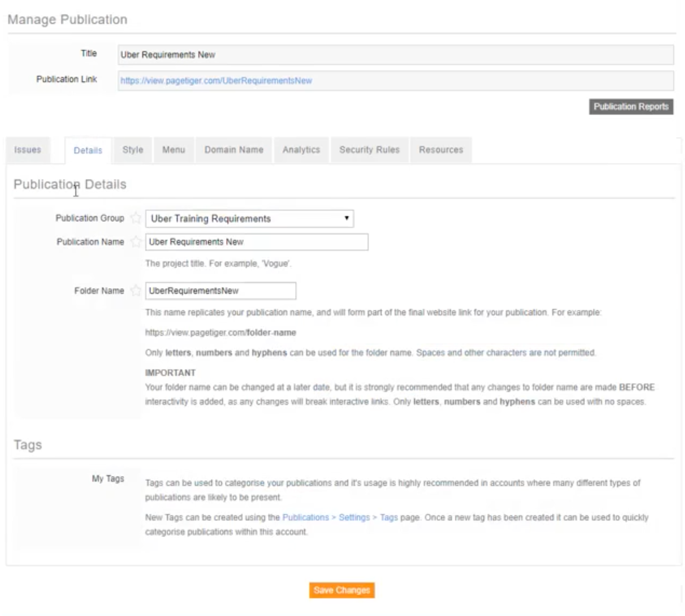Show the Resources tab
685x616 pixels.
(x=441, y=150)
